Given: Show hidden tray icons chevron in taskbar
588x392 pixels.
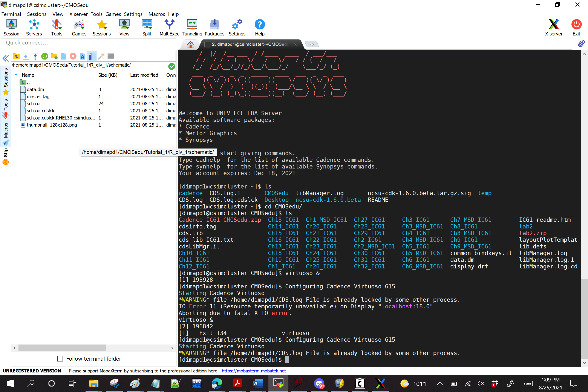Looking at the screenshot, I should click(x=440, y=383).
